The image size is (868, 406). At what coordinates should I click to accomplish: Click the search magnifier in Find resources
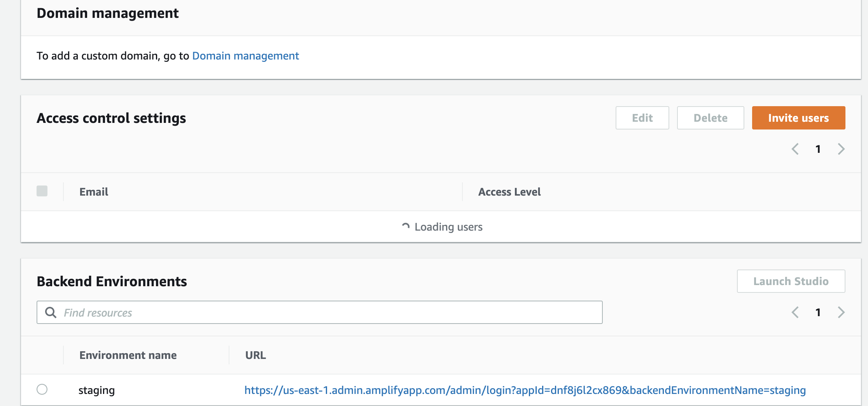51,312
